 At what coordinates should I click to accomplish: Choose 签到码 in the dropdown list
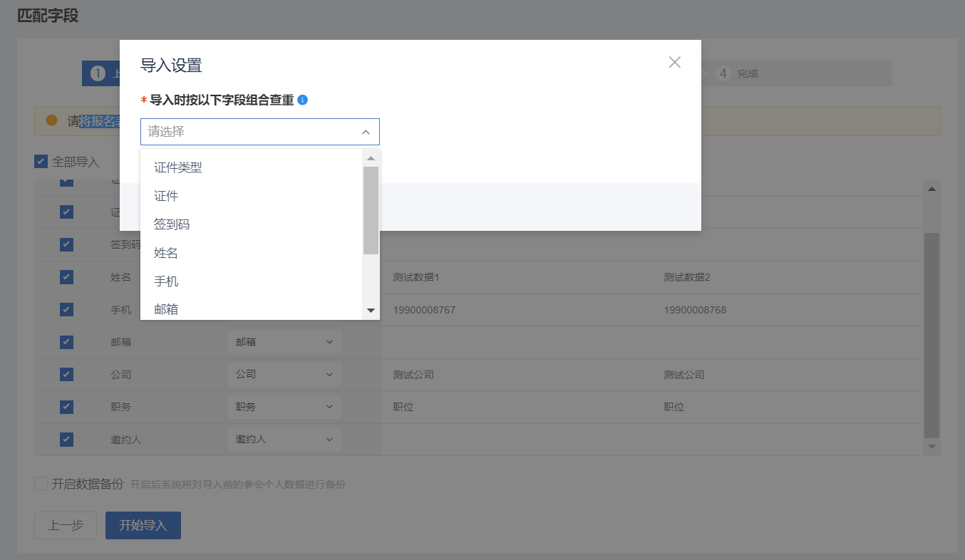tap(252, 224)
